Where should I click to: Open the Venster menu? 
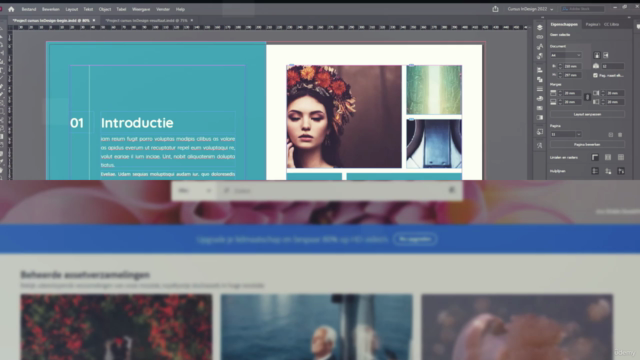point(163,9)
